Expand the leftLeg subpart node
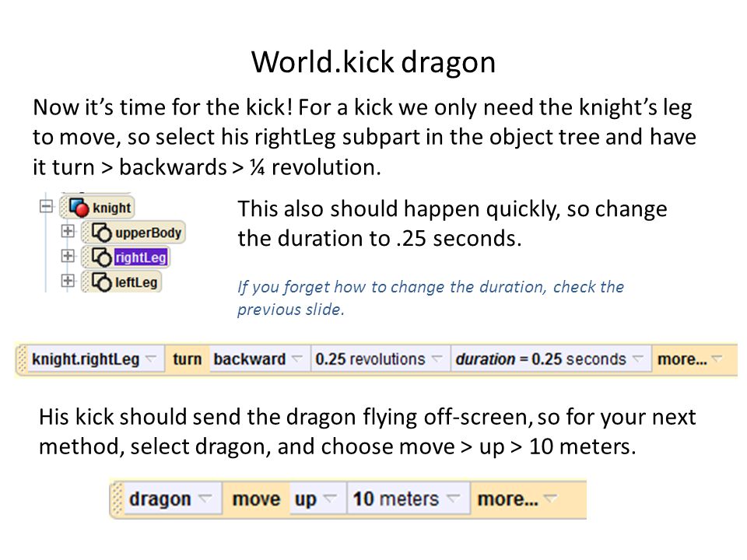 tap(68, 281)
